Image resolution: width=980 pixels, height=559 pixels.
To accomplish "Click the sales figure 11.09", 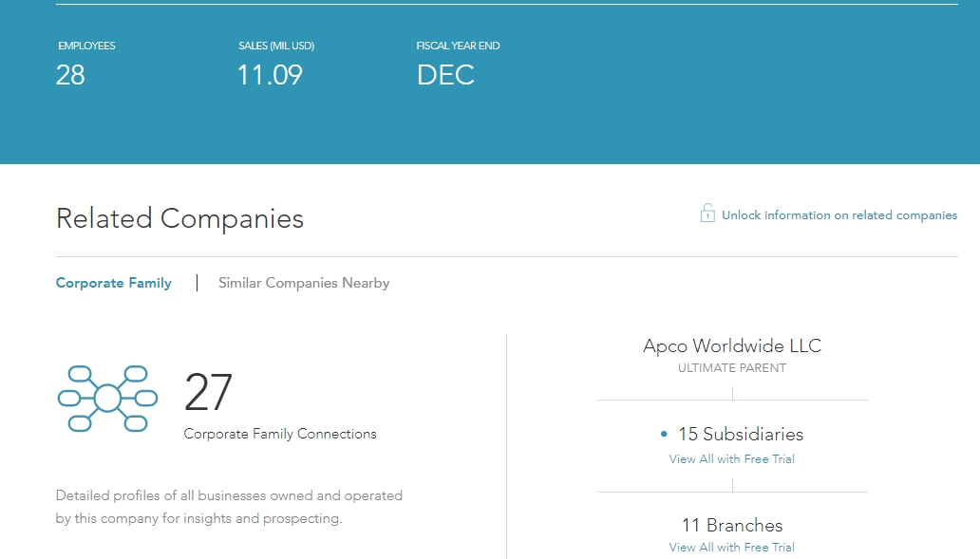I will (x=270, y=76).
